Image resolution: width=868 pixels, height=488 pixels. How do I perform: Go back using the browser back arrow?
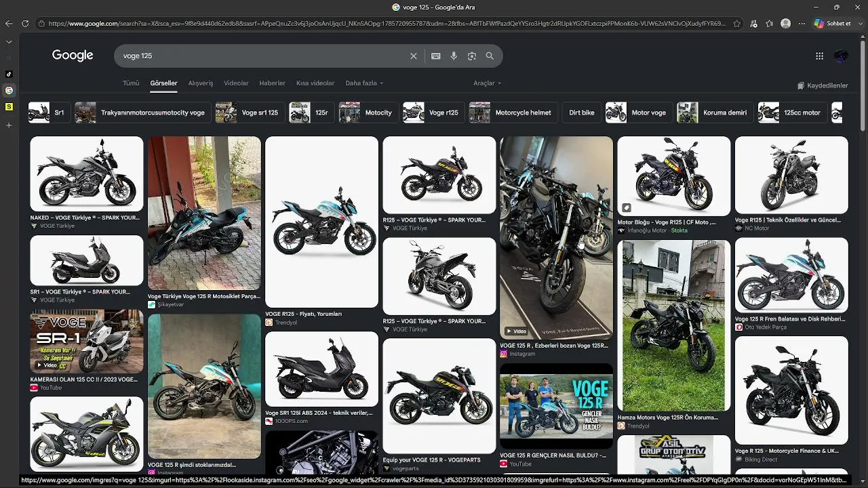pyautogui.click(x=9, y=24)
